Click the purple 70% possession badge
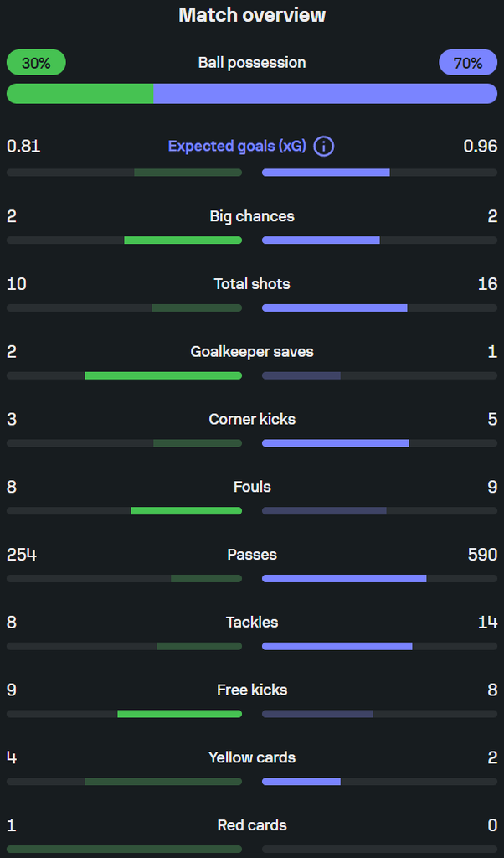Screen dimensions: 504x858 [x=468, y=62]
